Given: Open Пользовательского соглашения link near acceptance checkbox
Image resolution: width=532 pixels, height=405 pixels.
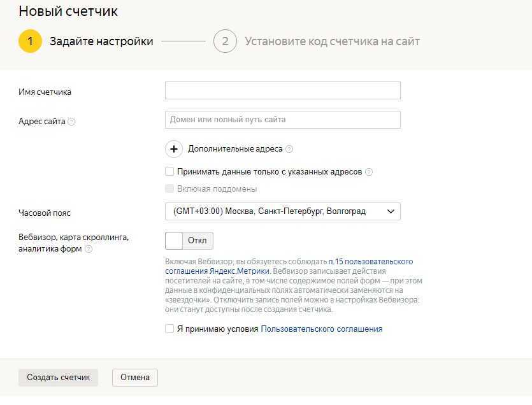Looking at the screenshot, I should (x=321, y=329).
